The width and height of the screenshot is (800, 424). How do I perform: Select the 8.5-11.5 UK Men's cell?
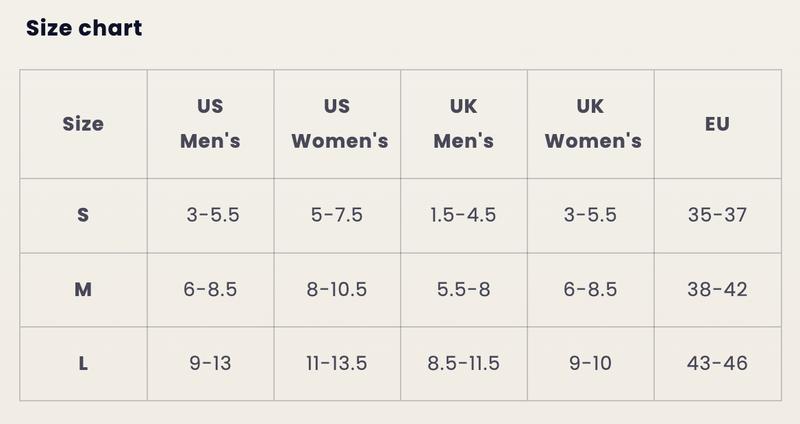(463, 364)
